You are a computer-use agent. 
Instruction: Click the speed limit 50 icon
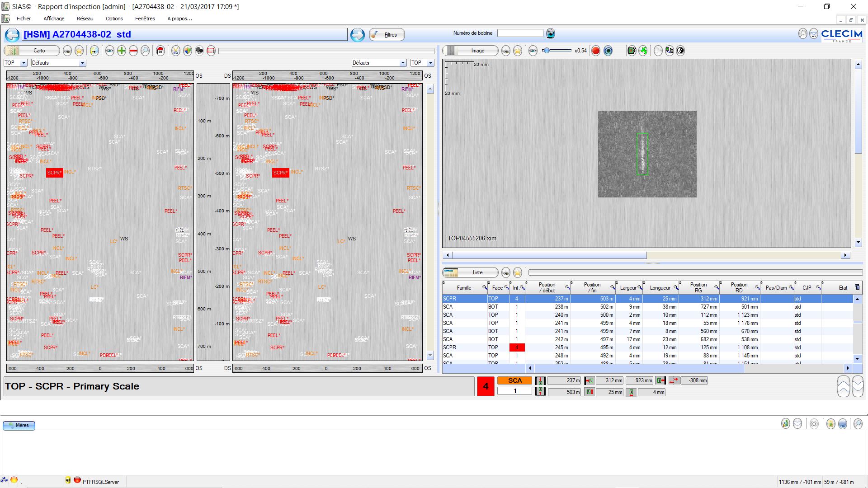[160, 51]
